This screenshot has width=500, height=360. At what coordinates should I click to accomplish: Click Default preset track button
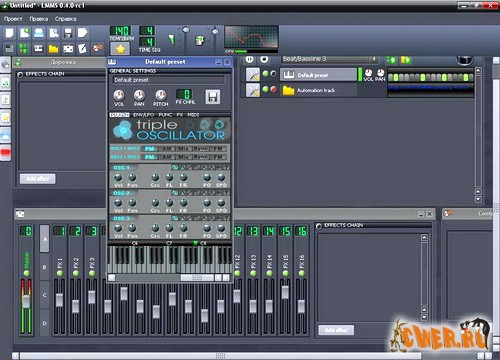[318, 75]
